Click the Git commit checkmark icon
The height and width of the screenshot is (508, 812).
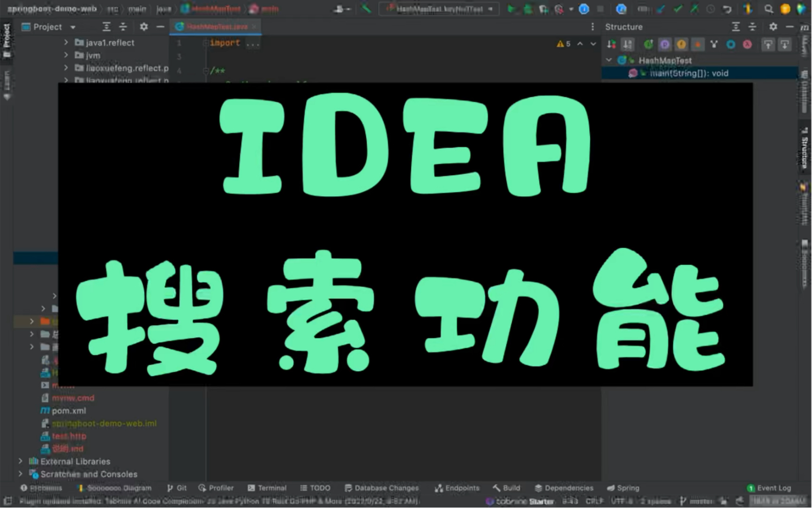678,9
